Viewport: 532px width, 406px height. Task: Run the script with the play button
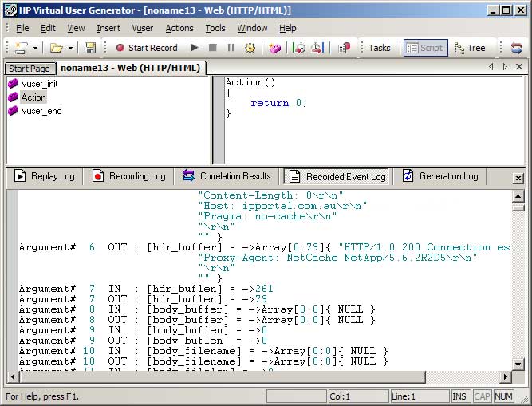195,48
